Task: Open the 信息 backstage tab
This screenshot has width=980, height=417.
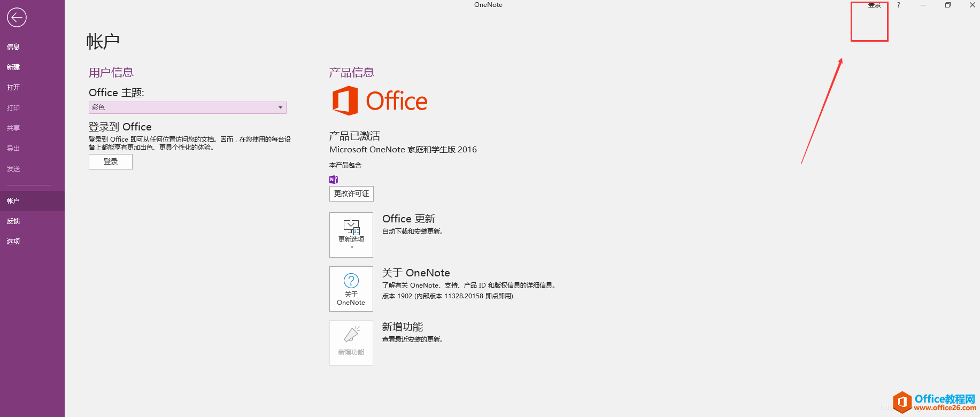Action: (x=32, y=47)
